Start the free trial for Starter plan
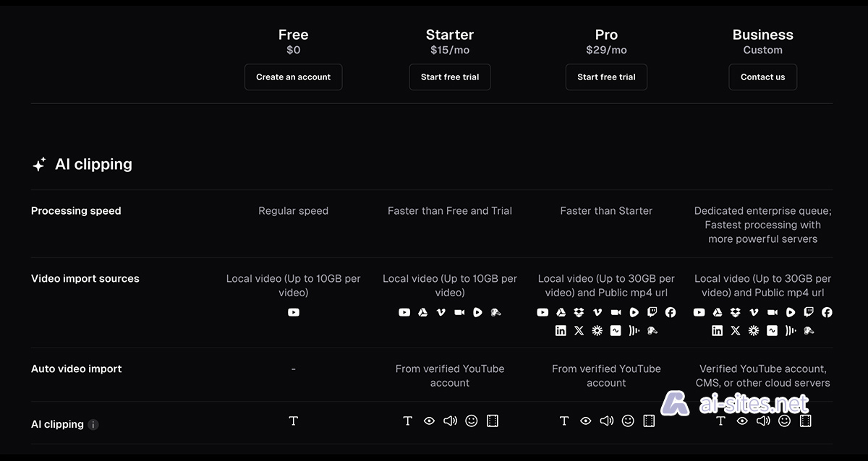The image size is (868, 461). pos(450,77)
